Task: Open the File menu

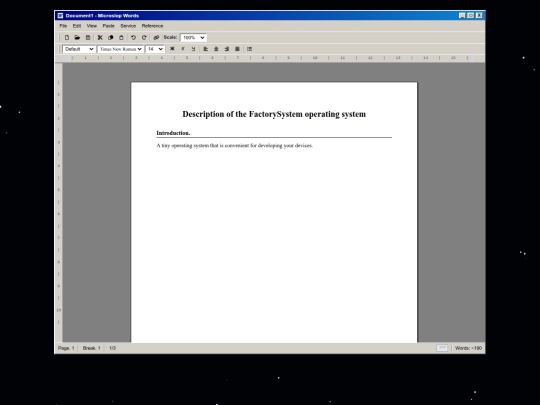Action: pos(63,26)
